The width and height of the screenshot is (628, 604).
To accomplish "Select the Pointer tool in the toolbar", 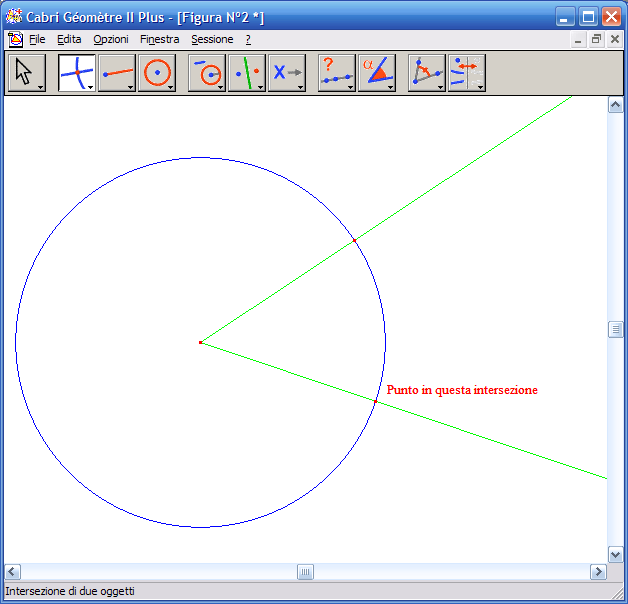I will [x=27, y=73].
